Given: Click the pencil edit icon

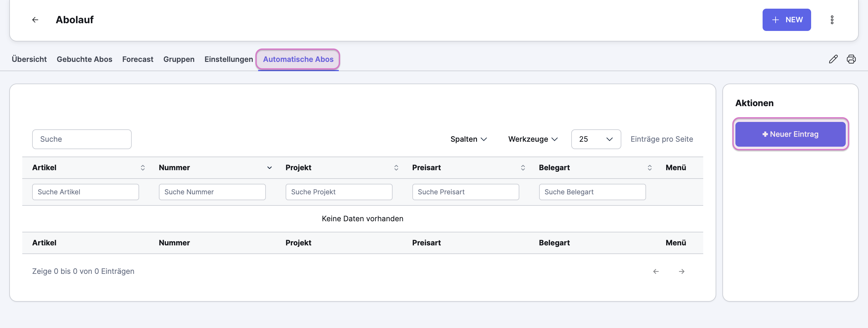Looking at the screenshot, I should coord(833,59).
